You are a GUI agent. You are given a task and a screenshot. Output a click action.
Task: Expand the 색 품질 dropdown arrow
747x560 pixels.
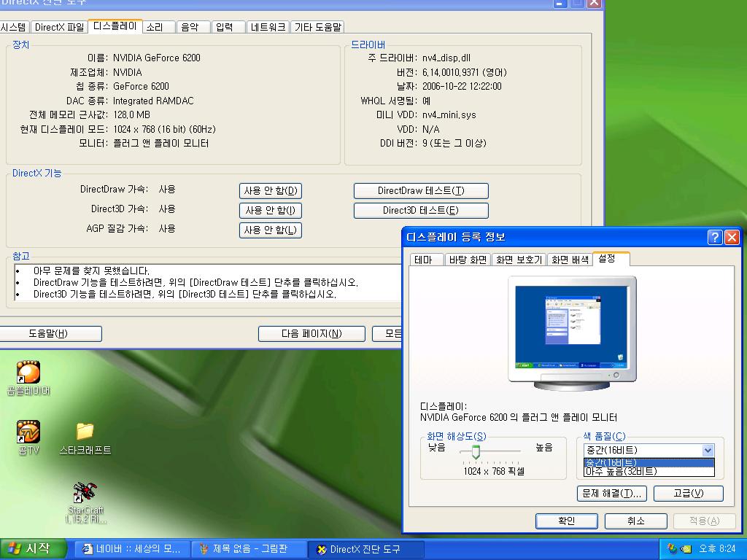tap(708, 451)
